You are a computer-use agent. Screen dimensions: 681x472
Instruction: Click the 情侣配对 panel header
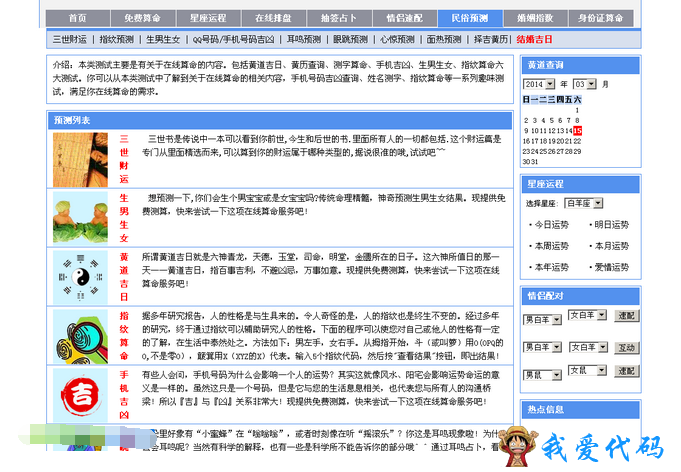(581, 296)
